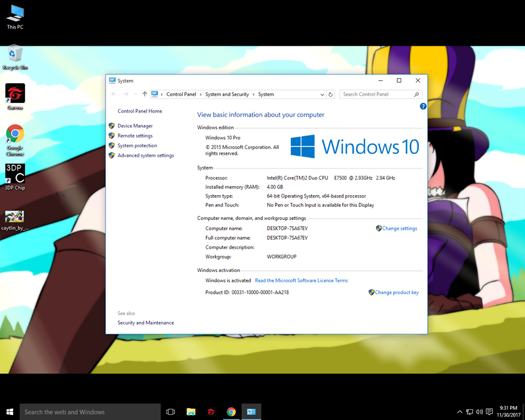Click Change product key link

point(397,293)
